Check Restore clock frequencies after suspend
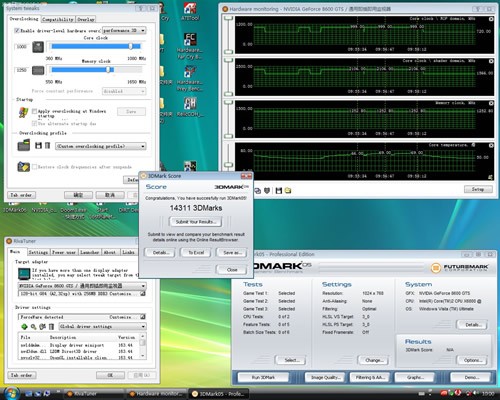Viewport: 500px width, 400px height. pos(34,167)
